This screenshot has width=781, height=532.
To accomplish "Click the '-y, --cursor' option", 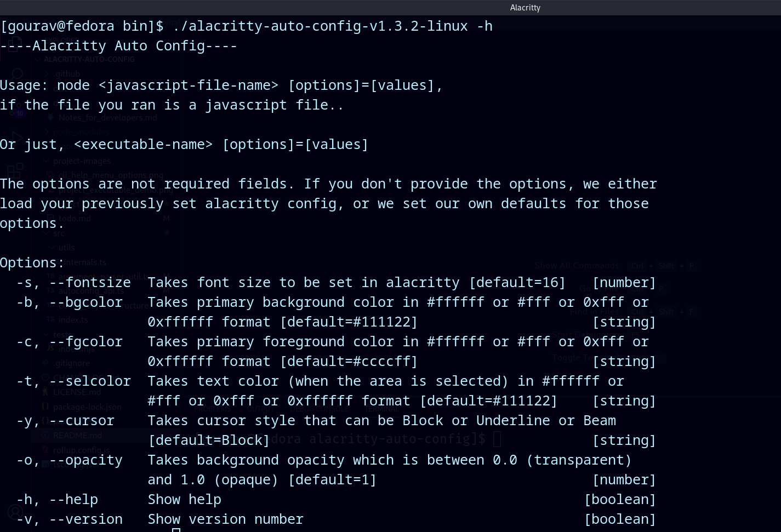I will pyautogui.click(x=65, y=420).
